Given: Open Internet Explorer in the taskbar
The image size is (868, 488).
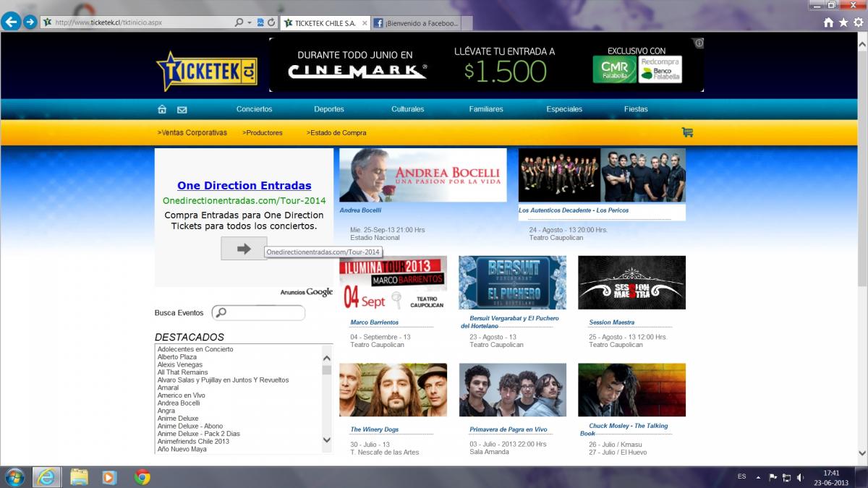Looking at the screenshot, I should (x=47, y=477).
